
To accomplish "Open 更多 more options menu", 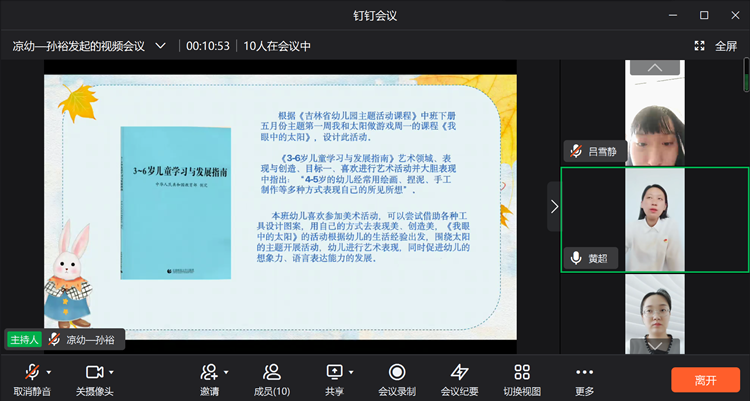I will 585,380.
